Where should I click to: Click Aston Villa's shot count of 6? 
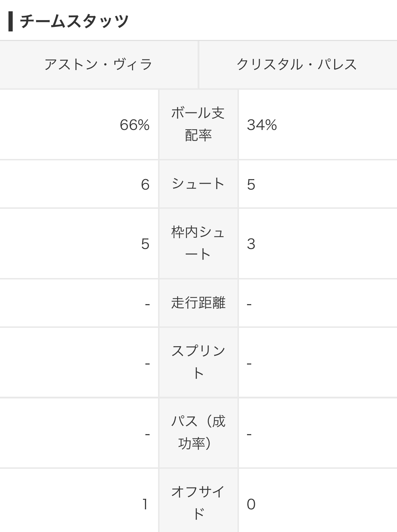(145, 184)
